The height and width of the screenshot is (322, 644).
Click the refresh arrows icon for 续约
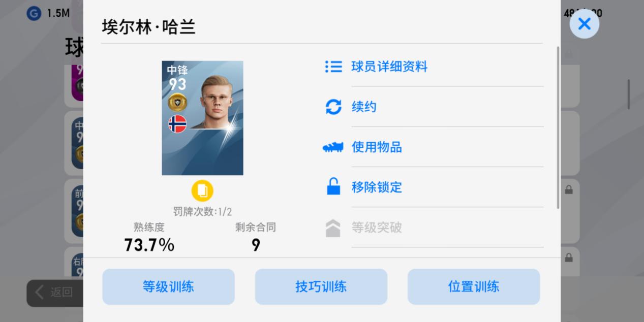tap(333, 107)
